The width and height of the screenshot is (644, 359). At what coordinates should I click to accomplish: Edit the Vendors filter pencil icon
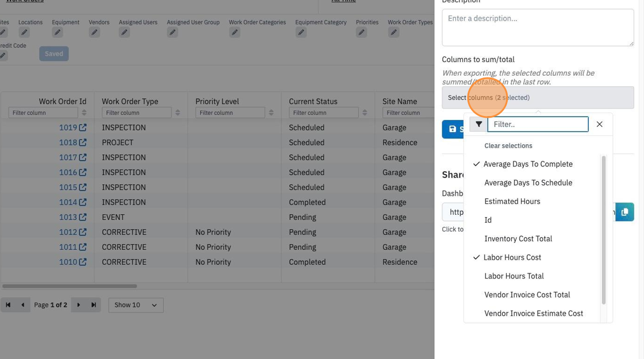coord(94,32)
